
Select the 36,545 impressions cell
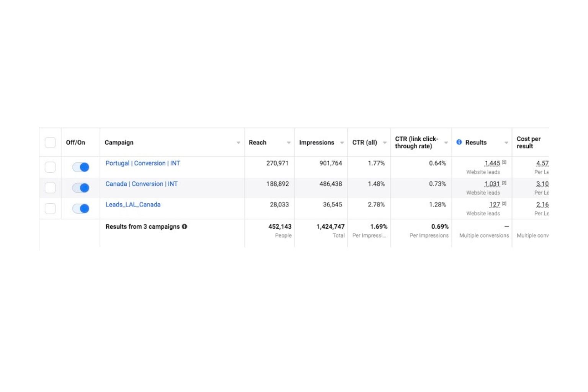click(x=333, y=204)
